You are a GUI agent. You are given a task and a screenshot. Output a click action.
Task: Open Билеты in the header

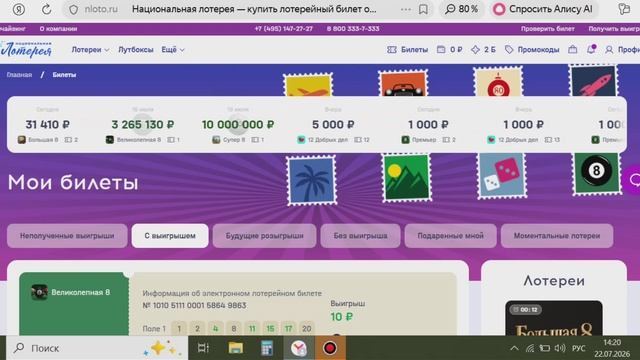[x=407, y=49]
